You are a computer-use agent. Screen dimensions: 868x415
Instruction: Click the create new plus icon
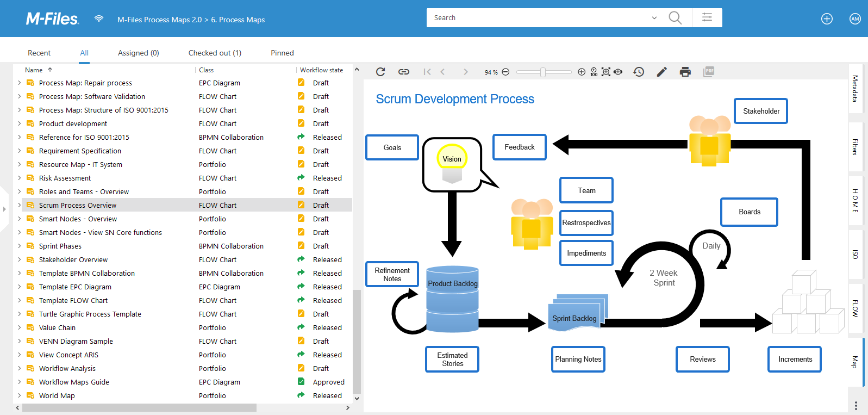point(827,19)
